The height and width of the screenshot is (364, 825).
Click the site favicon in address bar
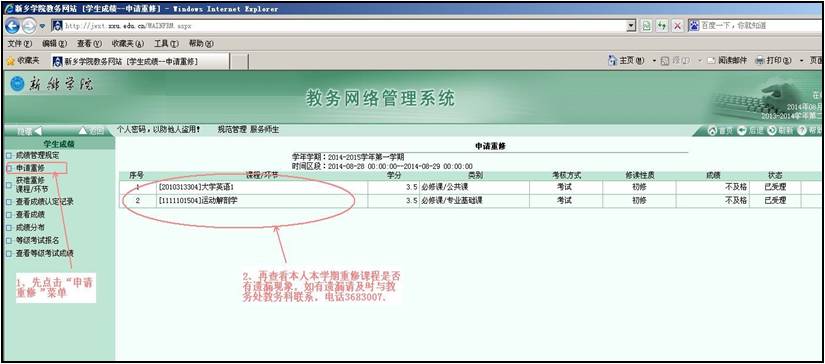57,25
